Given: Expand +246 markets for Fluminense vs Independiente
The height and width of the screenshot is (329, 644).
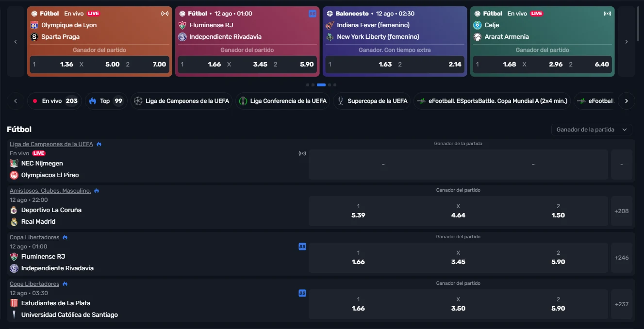Looking at the screenshot, I should tap(622, 258).
